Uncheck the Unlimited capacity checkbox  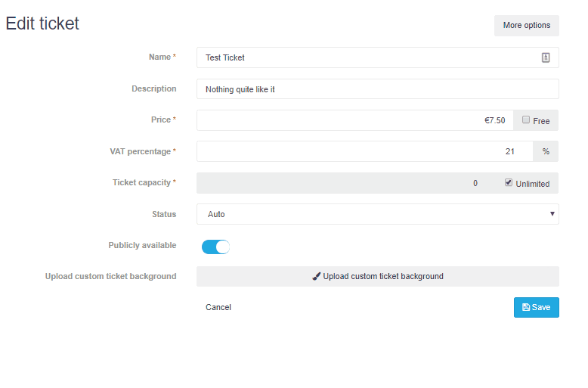[x=508, y=182]
